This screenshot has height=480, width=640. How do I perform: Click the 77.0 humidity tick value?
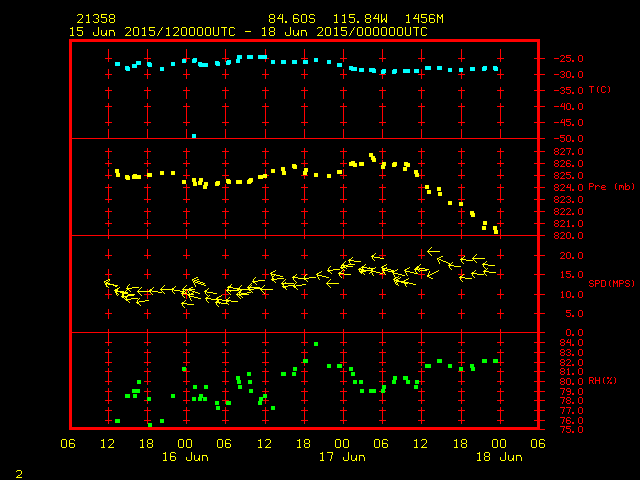571,411
